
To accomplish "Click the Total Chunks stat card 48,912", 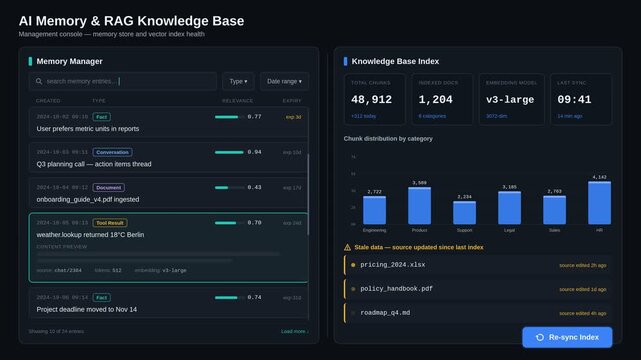I will click(x=374, y=99).
